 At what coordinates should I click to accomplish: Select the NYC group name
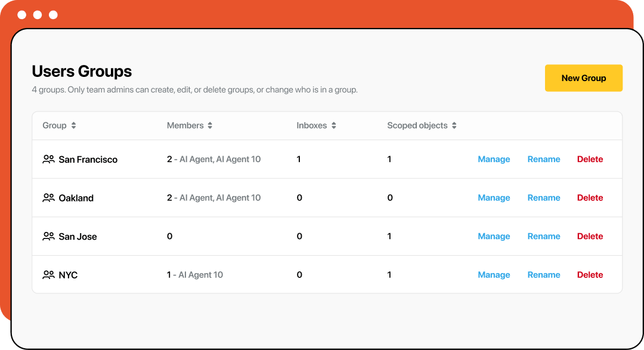[68, 275]
